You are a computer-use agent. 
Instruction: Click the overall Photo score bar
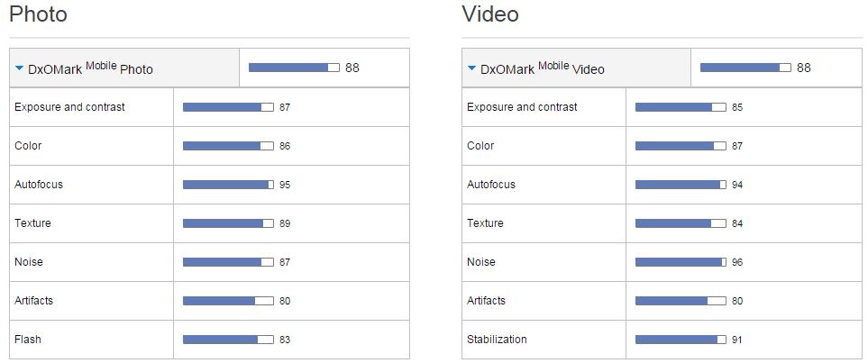pos(294,68)
